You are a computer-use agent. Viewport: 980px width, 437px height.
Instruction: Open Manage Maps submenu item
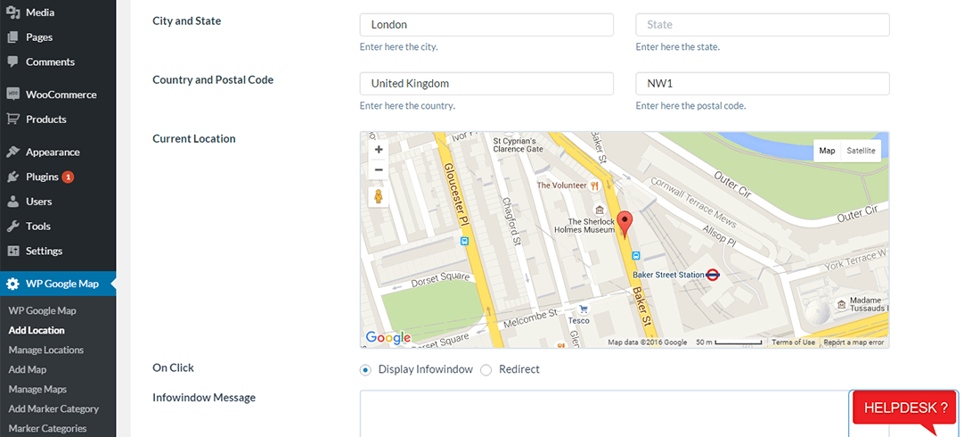[x=37, y=389]
